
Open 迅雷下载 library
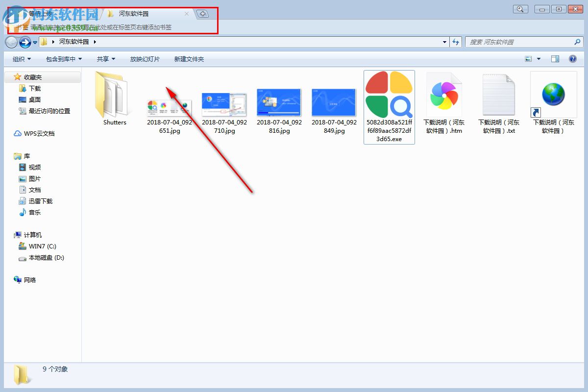[x=36, y=201]
